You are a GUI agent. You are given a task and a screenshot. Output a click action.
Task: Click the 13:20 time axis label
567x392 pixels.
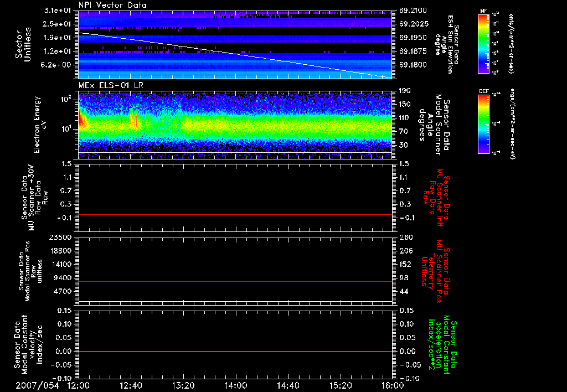(183, 385)
